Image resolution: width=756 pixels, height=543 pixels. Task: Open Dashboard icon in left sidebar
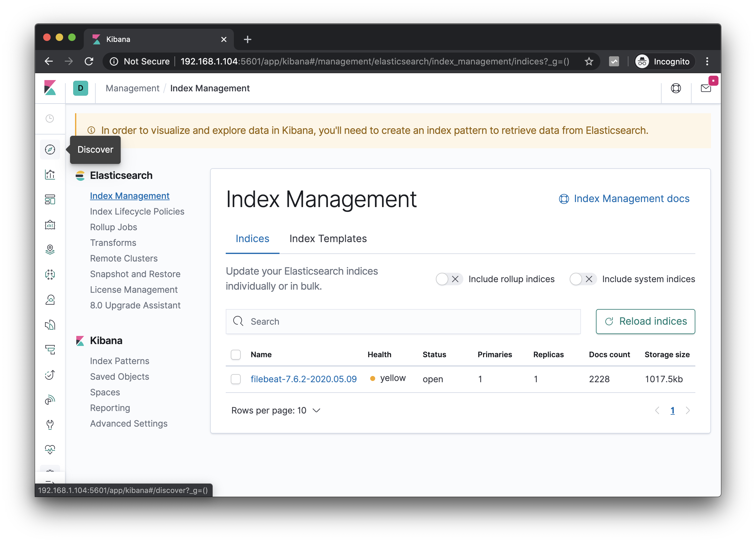point(50,200)
